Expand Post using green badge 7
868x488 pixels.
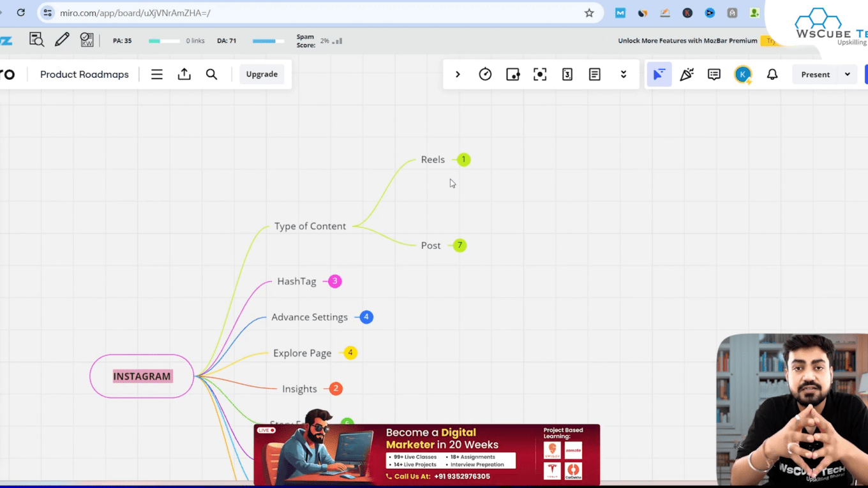(x=460, y=246)
